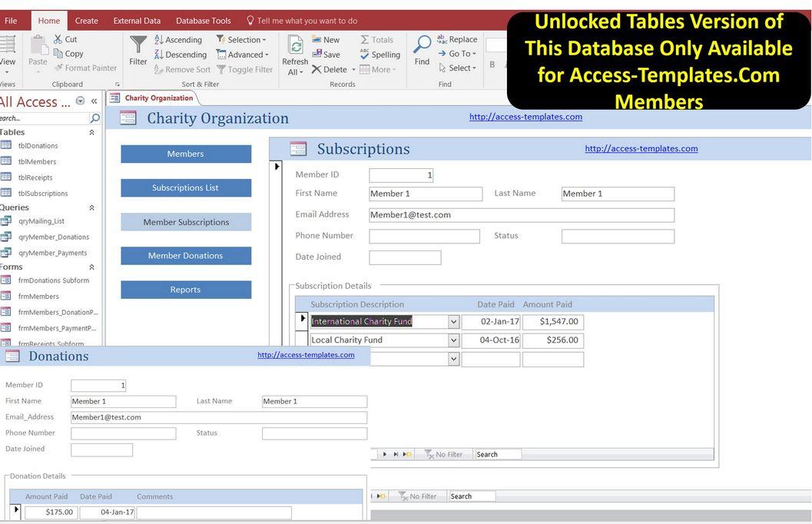This screenshot has height=524, width=812.
Task: Select the Format Painter tool
Action: tap(87, 68)
